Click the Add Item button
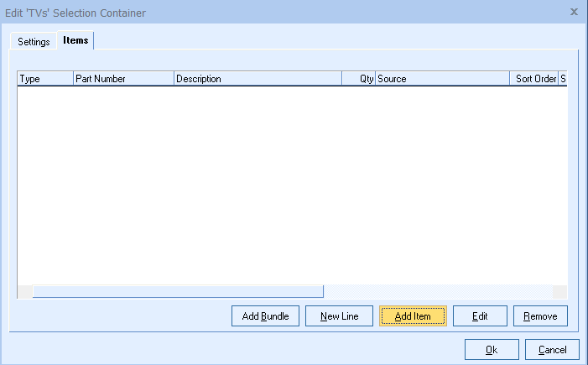The image size is (588, 365). click(413, 316)
